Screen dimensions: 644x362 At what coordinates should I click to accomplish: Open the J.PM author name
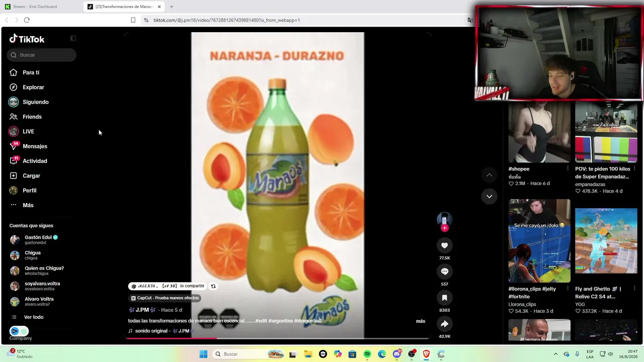coord(142,310)
